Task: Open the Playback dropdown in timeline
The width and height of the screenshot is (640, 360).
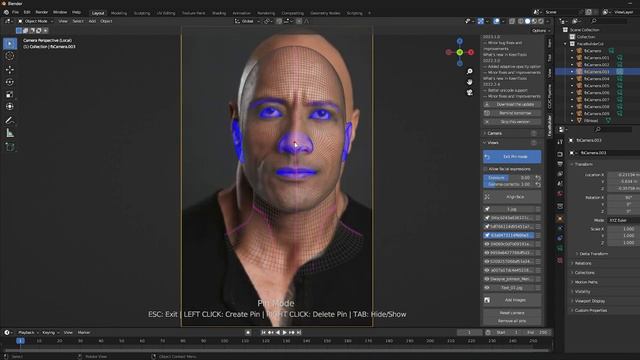Action: (x=28, y=333)
